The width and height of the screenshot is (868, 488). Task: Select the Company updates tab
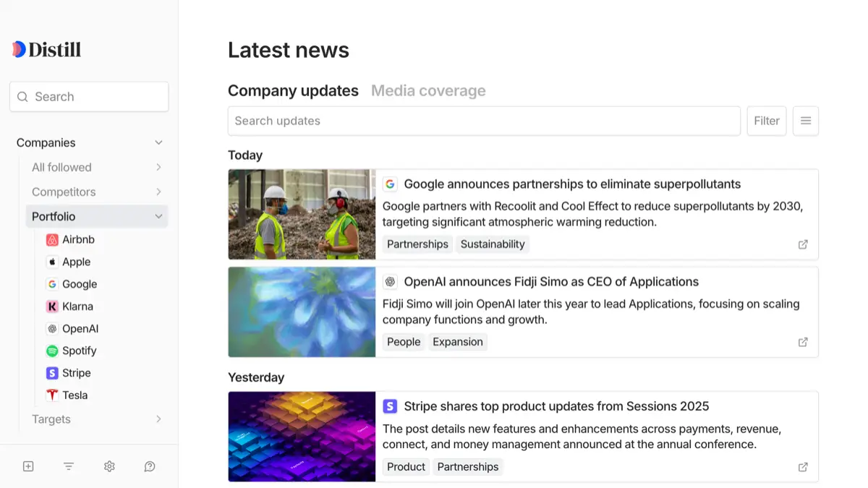click(293, 90)
